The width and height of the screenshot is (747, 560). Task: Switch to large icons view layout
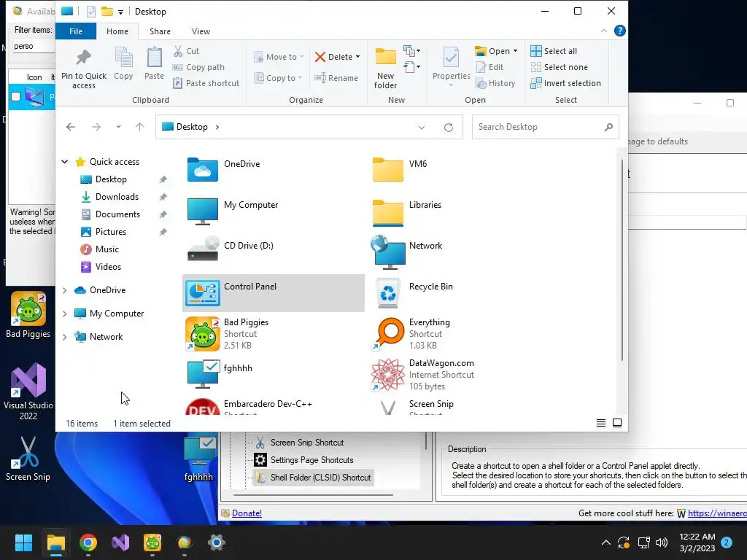[x=617, y=423]
